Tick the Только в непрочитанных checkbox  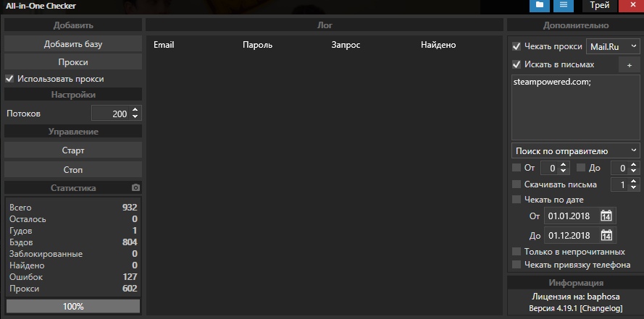517,252
